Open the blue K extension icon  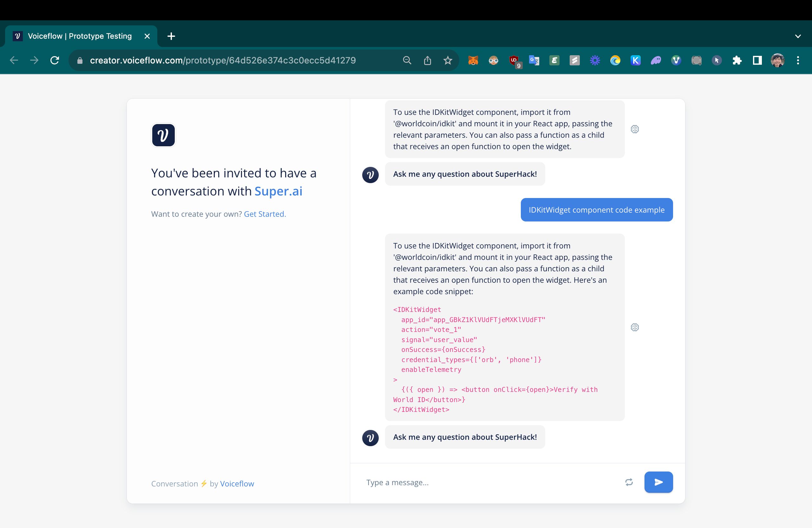[x=635, y=60]
